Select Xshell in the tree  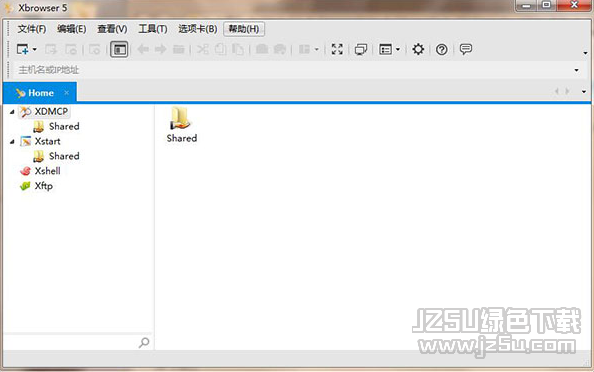(41, 171)
